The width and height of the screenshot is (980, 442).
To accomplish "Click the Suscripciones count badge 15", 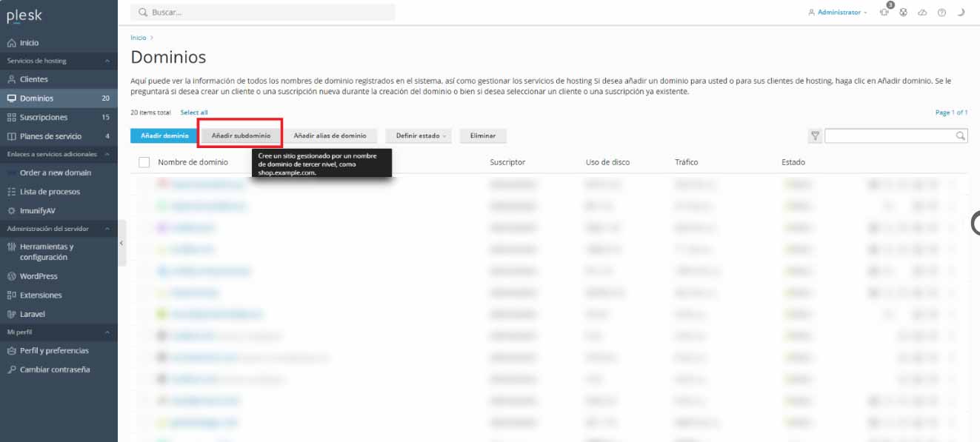I will click(x=106, y=117).
